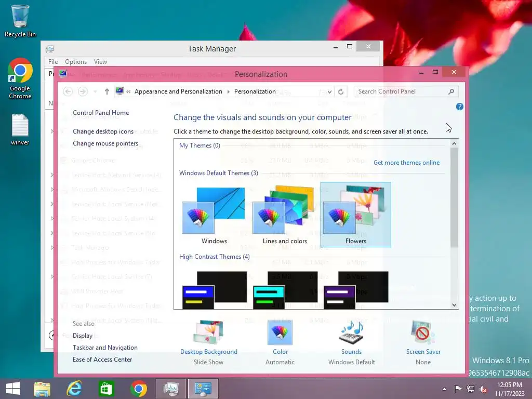Launch Internet Explorer from the taskbar
The height and width of the screenshot is (399, 532).
74,389
